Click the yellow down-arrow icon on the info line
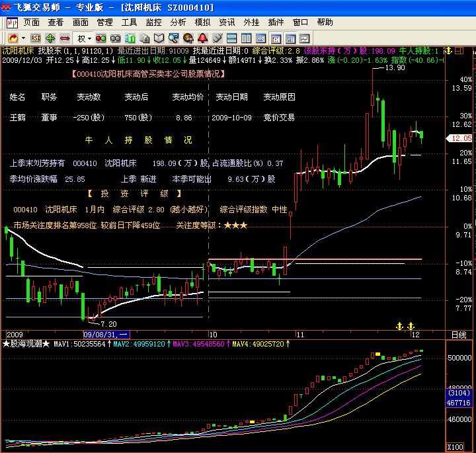Screen dimensions: 476x453 tap(450, 51)
